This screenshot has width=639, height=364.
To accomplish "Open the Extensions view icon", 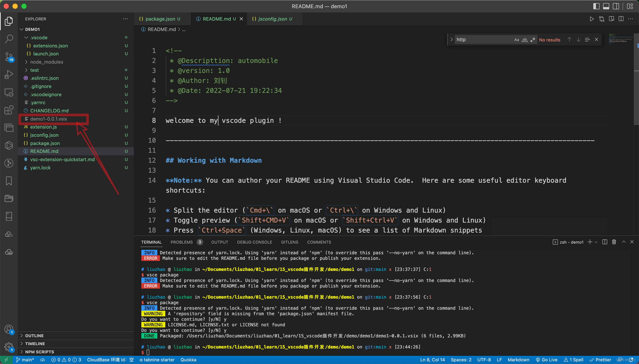I will pyautogui.click(x=9, y=110).
